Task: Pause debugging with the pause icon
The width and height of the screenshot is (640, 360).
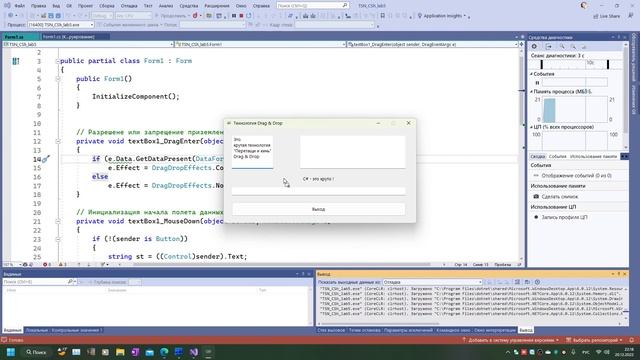Action: [x=234, y=16]
